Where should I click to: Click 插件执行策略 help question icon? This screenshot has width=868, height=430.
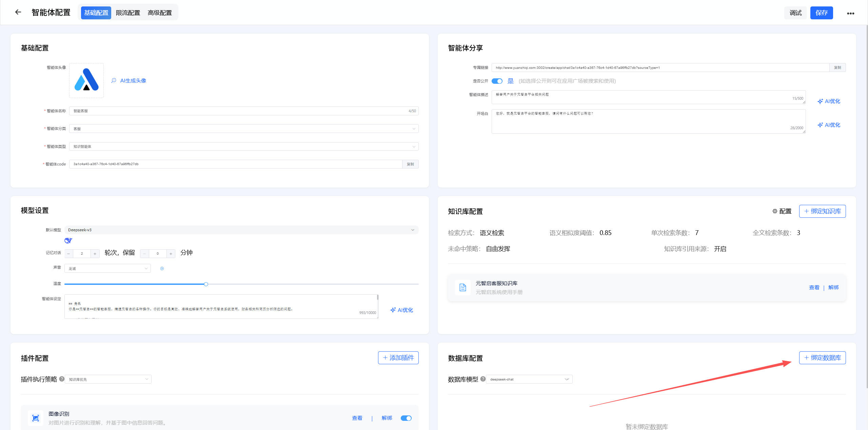pyautogui.click(x=62, y=379)
